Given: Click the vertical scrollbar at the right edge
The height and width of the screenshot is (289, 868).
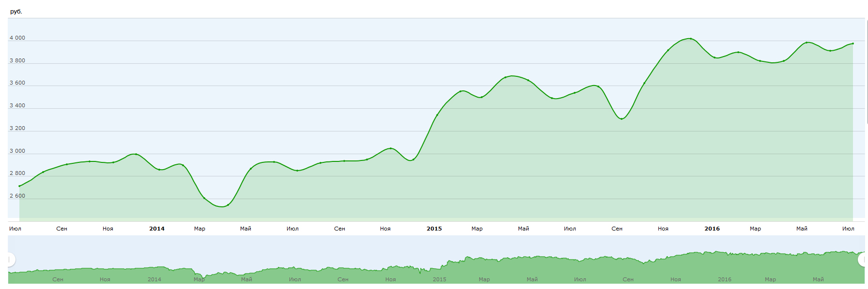Looking at the screenshot, I should pos(867,72).
